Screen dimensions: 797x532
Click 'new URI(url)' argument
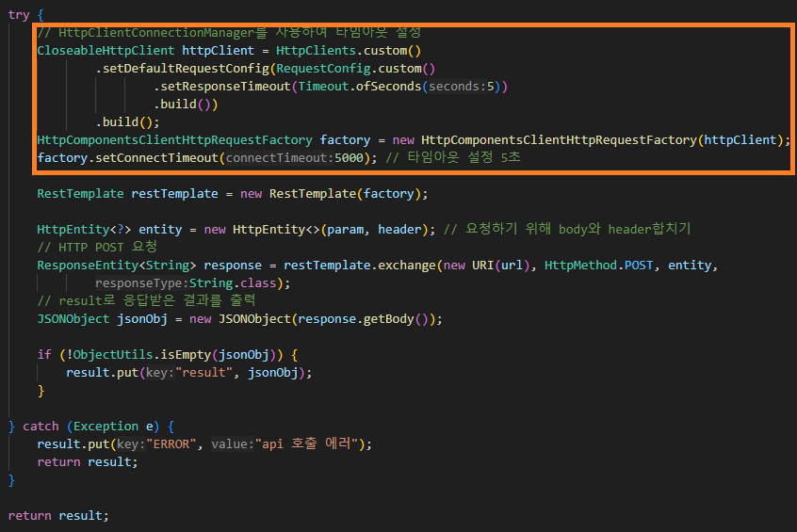tap(486, 266)
